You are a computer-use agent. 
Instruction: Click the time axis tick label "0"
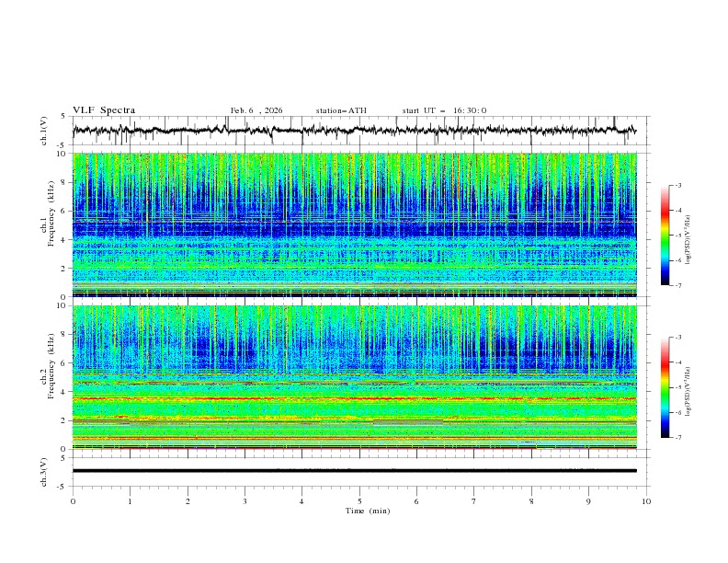(73, 501)
